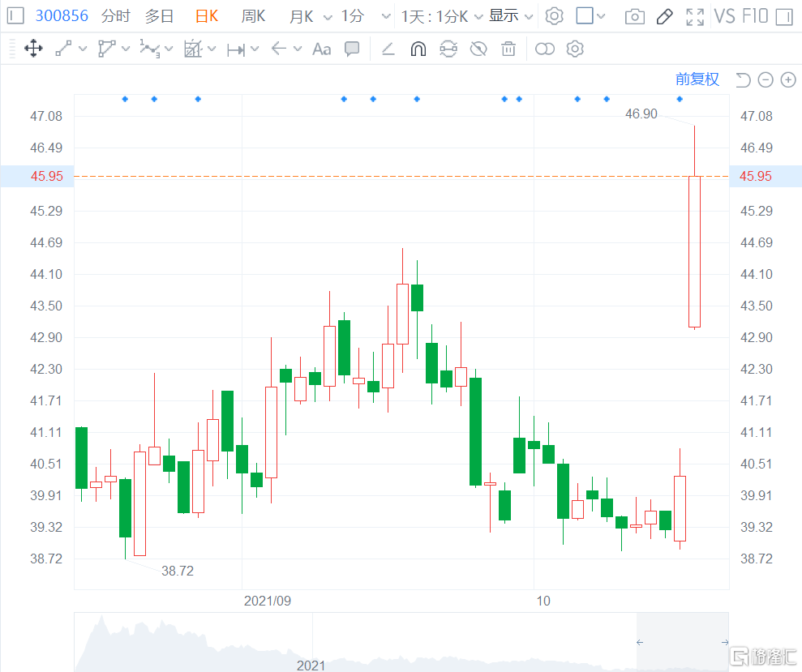This screenshot has width=802, height=672.
Task: Switch to the 分时 tab
Action: coord(116,16)
